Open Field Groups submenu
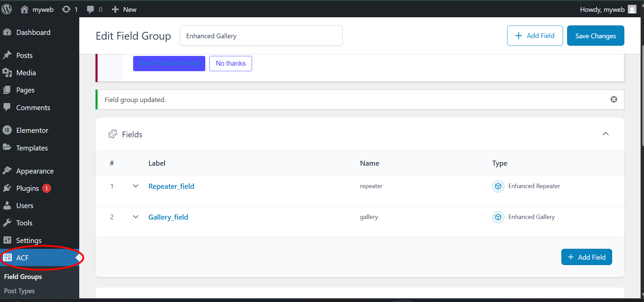This screenshot has height=302, width=644. coord(23,277)
